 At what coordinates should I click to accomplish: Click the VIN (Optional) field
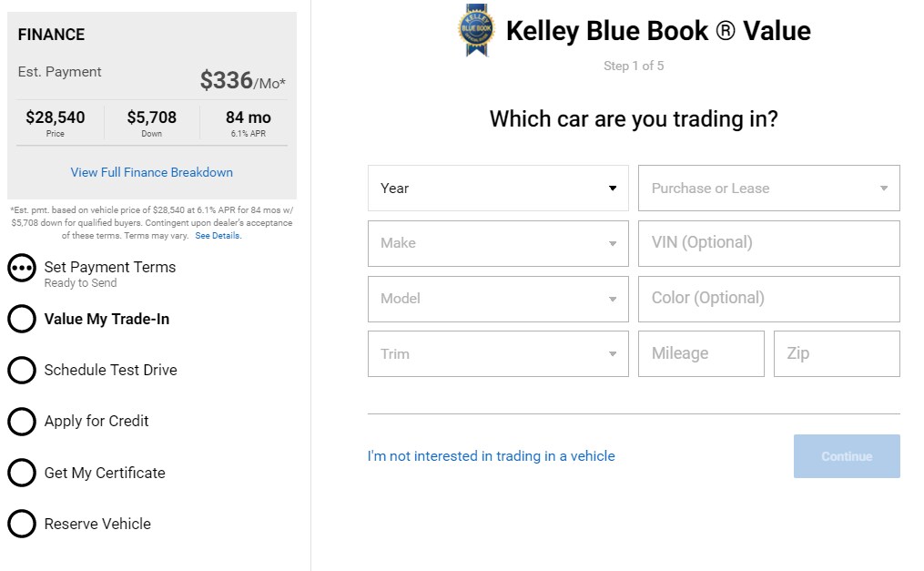click(769, 243)
